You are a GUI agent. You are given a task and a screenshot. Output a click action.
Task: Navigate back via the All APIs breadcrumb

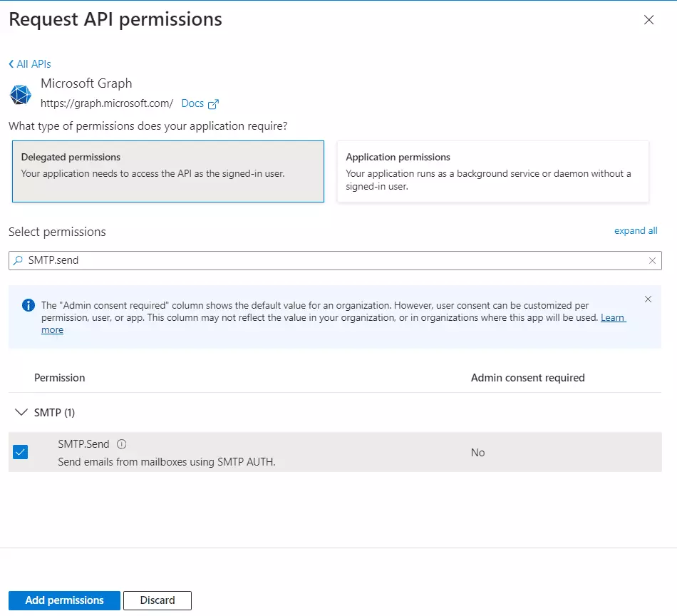tap(33, 63)
